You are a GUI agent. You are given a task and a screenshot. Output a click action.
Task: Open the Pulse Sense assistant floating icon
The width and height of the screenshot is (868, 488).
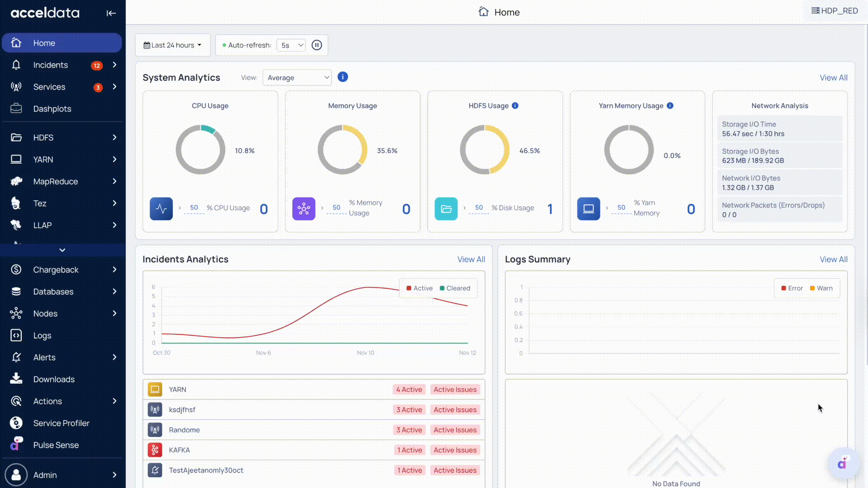(843, 463)
